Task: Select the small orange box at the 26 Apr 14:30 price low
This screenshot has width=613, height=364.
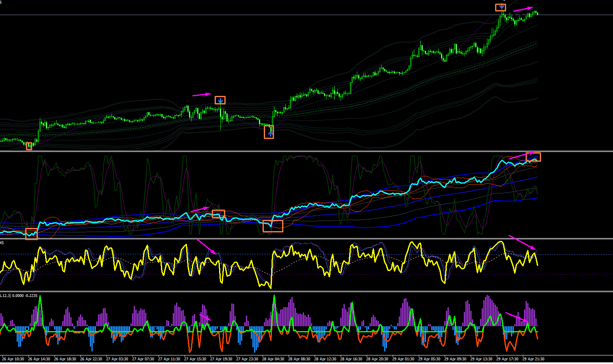Action: click(x=29, y=146)
